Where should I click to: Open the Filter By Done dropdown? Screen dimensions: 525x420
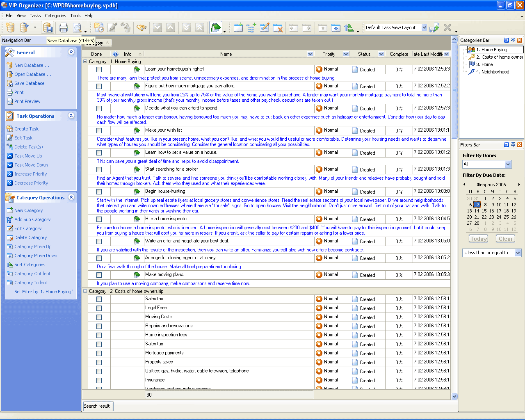tap(508, 164)
